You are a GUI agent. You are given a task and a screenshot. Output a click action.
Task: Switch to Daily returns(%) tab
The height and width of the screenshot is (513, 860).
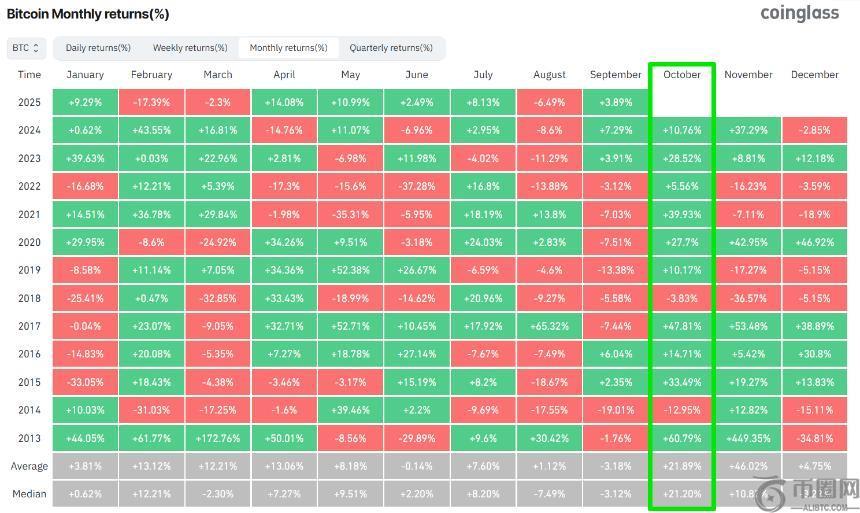(x=98, y=48)
